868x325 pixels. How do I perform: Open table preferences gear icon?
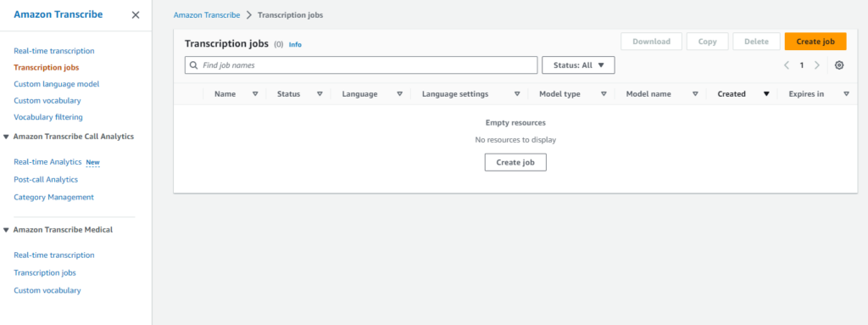pos(839,65)
